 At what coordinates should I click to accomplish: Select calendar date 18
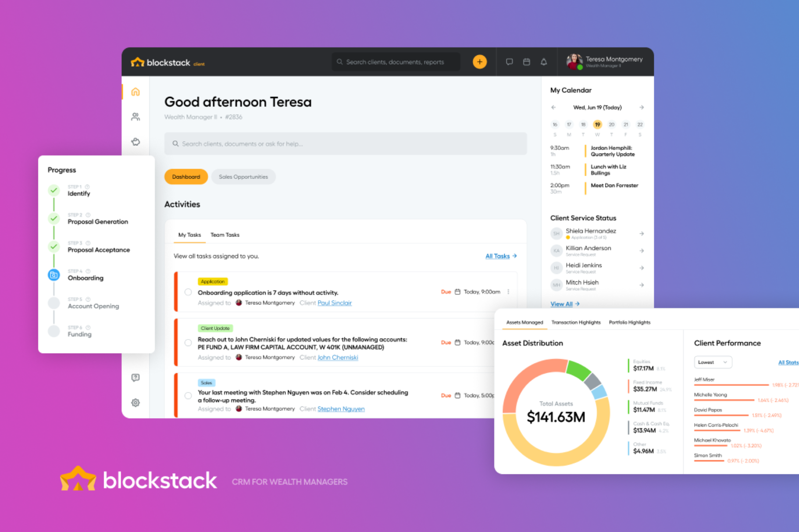(x=583, y=125)
